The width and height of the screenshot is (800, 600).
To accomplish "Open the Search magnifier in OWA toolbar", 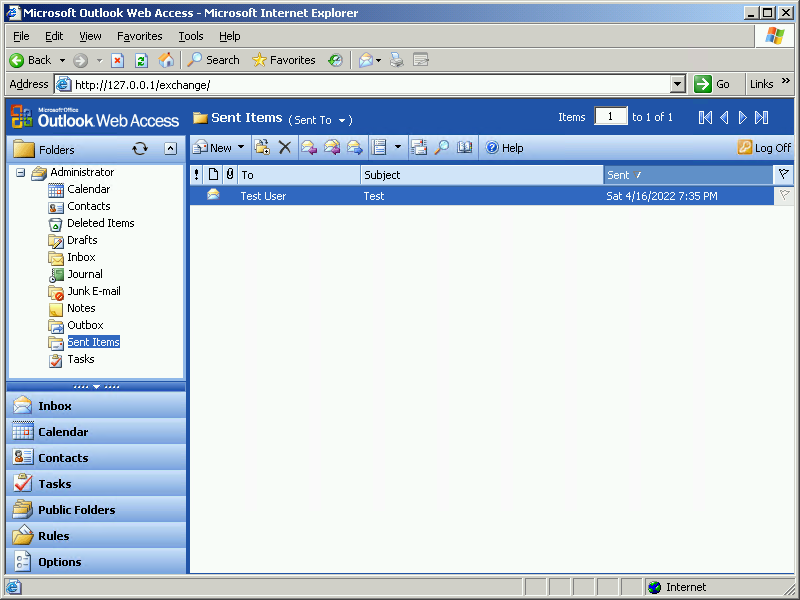I will coord(441,148).
